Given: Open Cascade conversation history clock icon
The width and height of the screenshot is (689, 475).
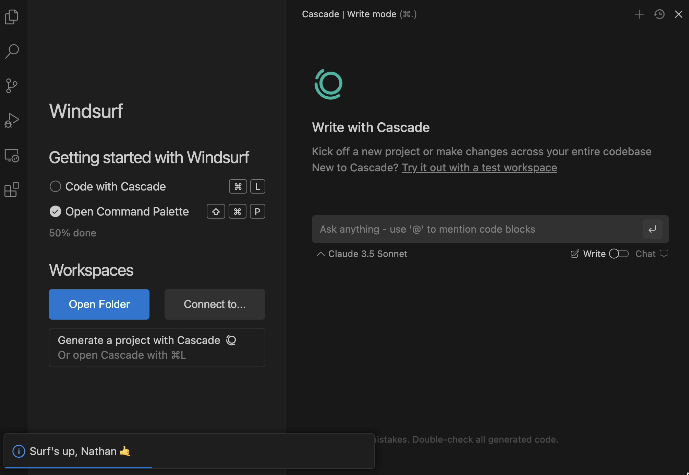Looking at the screenshot, I should pos(659,14).
